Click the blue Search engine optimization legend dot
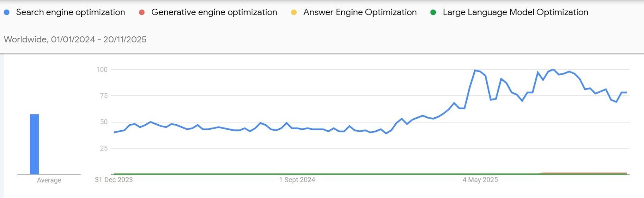 (6, 13)
